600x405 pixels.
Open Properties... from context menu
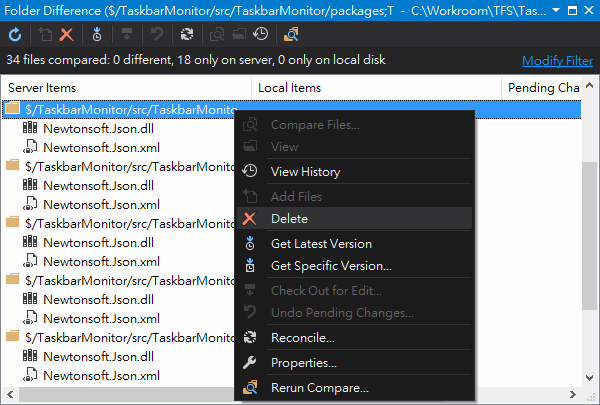(354, 363)
